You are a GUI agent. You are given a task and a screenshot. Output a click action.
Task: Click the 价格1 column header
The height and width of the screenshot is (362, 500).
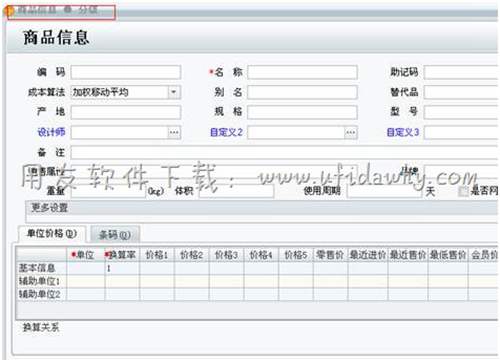click(x=157, y=255)
